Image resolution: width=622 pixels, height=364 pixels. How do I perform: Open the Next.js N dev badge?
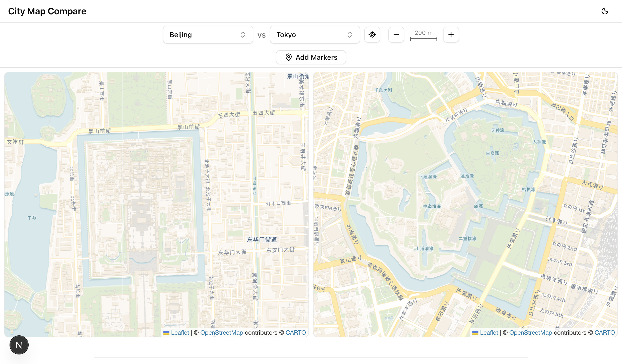19,345
